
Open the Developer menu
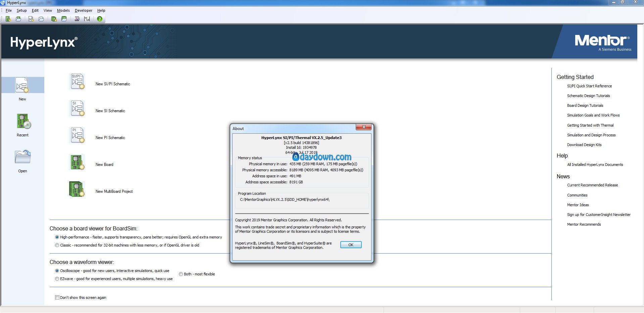(84, 10)
